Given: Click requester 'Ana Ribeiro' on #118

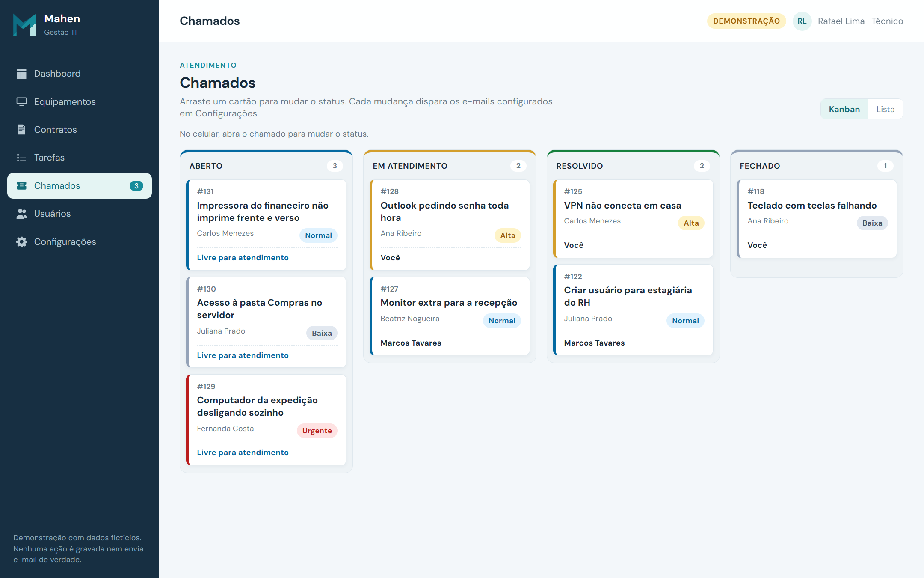Looking at the screenshot, I should [768, 221].
